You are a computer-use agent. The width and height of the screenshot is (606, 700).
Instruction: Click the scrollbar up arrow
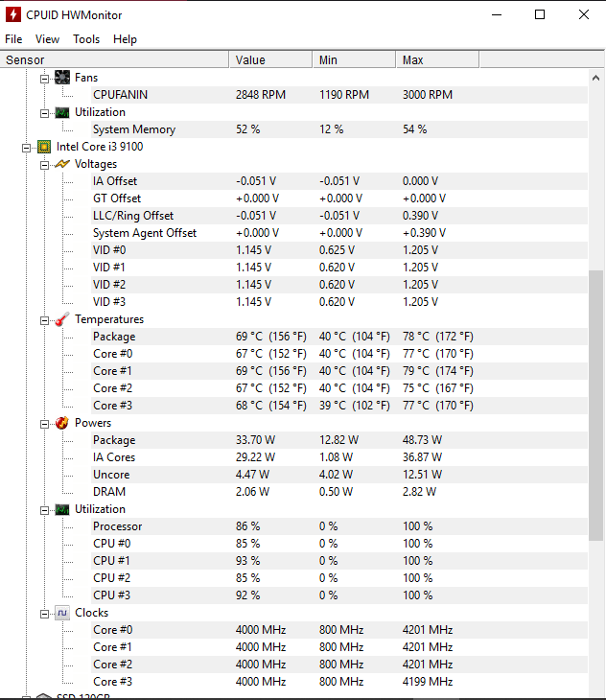coord(595,78)
